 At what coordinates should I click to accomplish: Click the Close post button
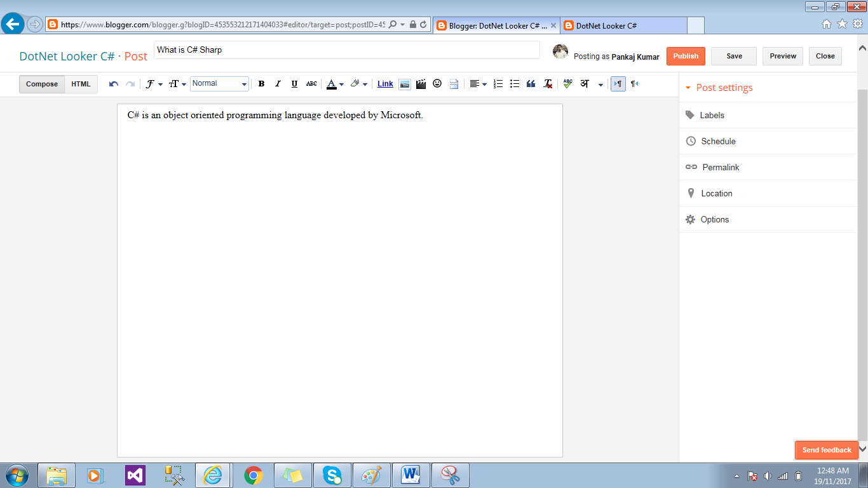(825, 56)
